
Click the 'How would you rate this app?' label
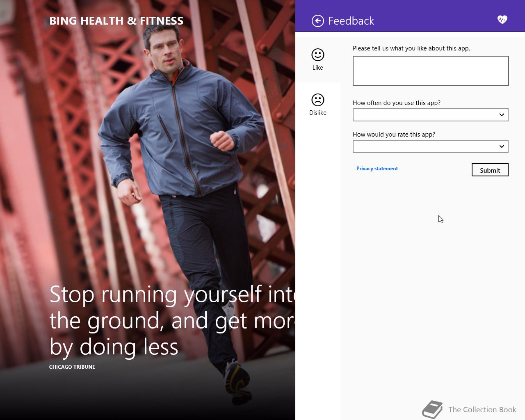pyautogui.click(x=394, y=135)
